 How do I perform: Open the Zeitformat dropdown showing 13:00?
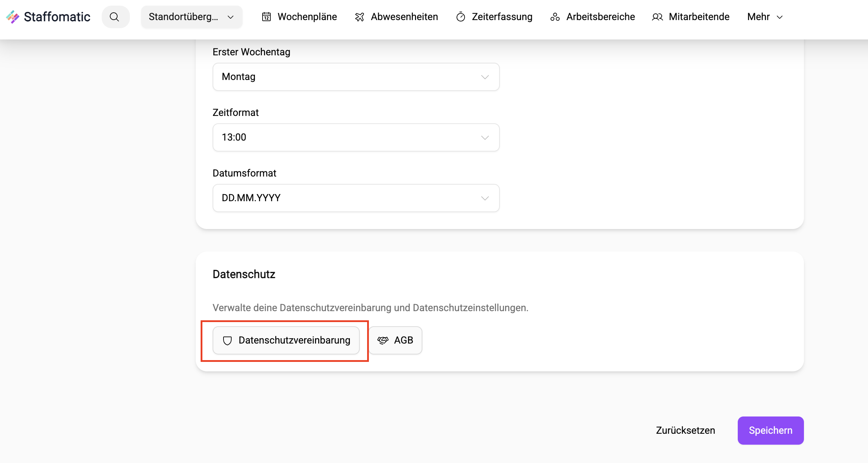[356, 137]
